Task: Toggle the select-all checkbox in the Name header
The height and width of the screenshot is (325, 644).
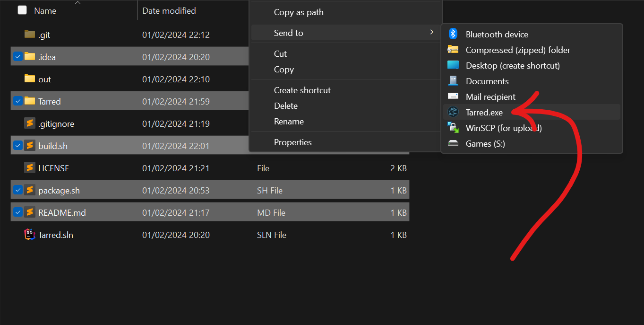Action: [22, 9]
